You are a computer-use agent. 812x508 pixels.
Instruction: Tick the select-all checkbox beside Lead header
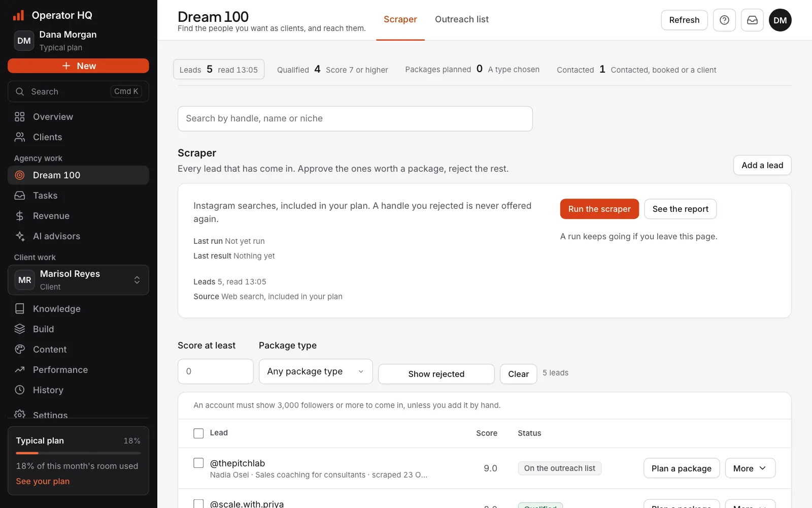[198, 433]
